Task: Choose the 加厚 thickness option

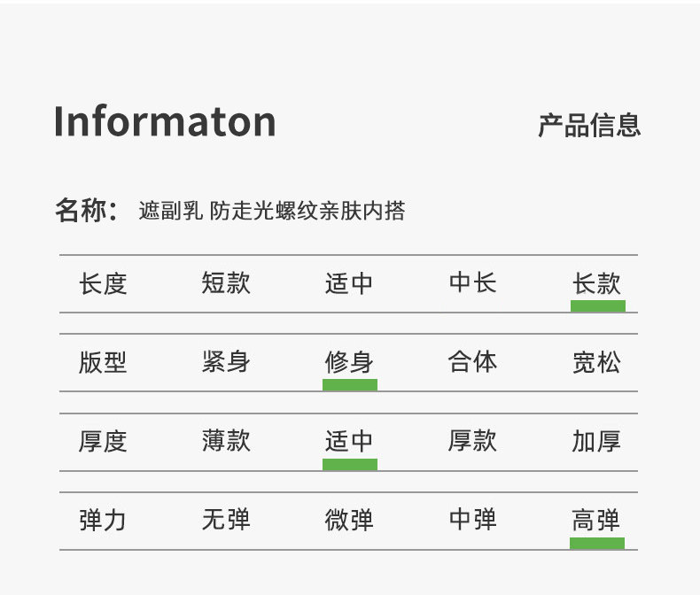Action: coord(596,441)
